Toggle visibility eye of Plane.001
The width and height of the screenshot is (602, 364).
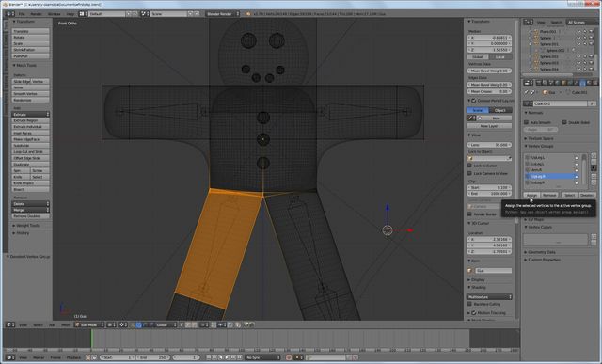click(578, 32)
